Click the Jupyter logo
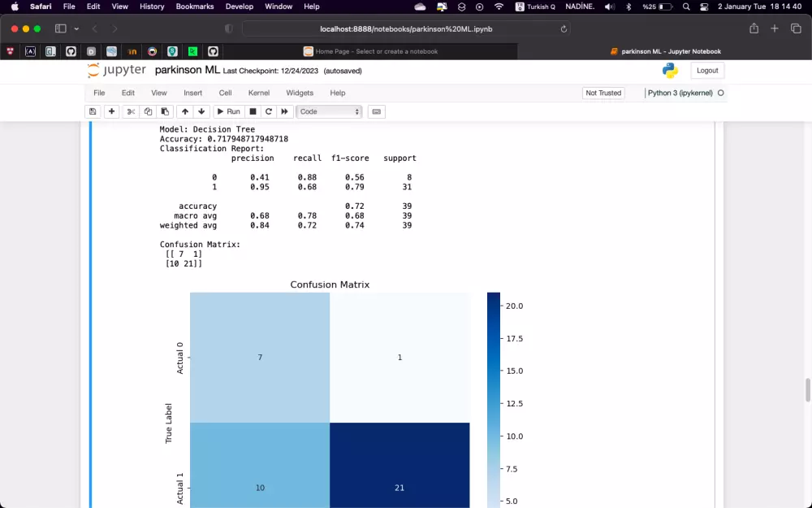Viewport: 812px width, 508px height. 117,71
